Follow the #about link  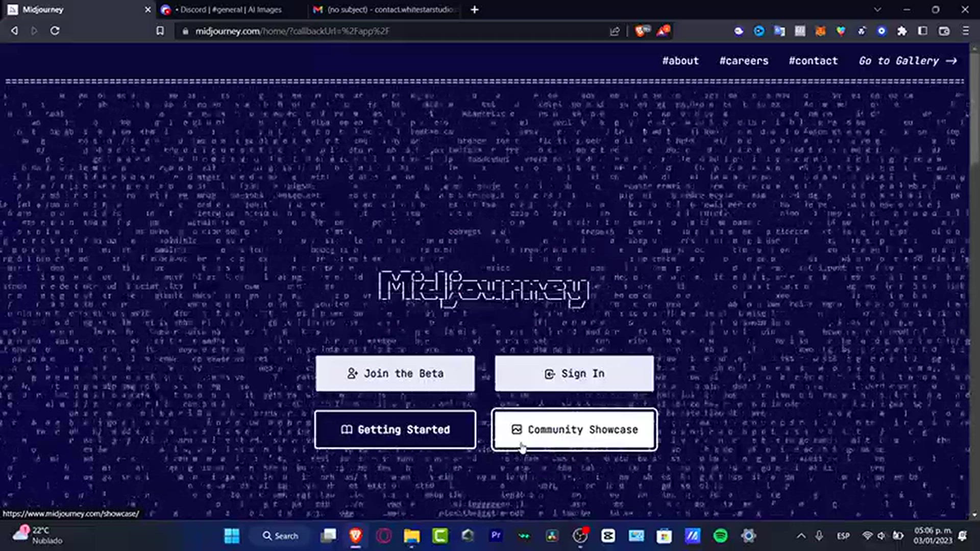680,61
